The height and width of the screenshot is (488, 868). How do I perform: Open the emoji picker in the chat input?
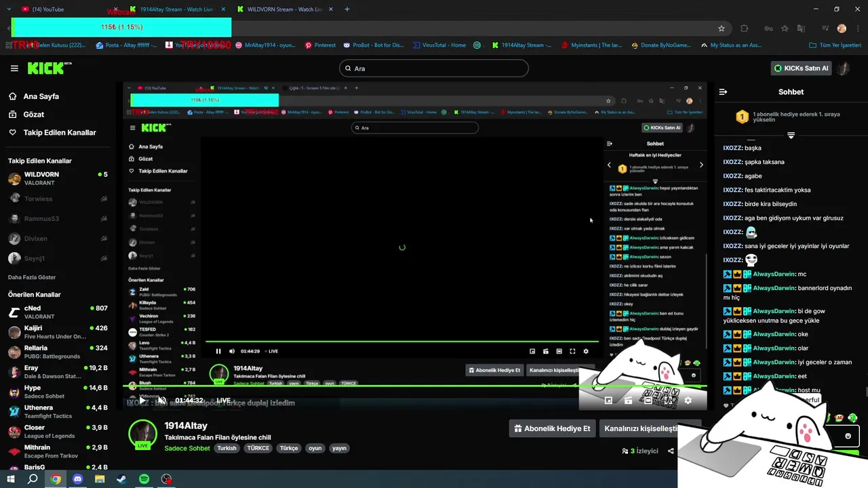point(848,436)
